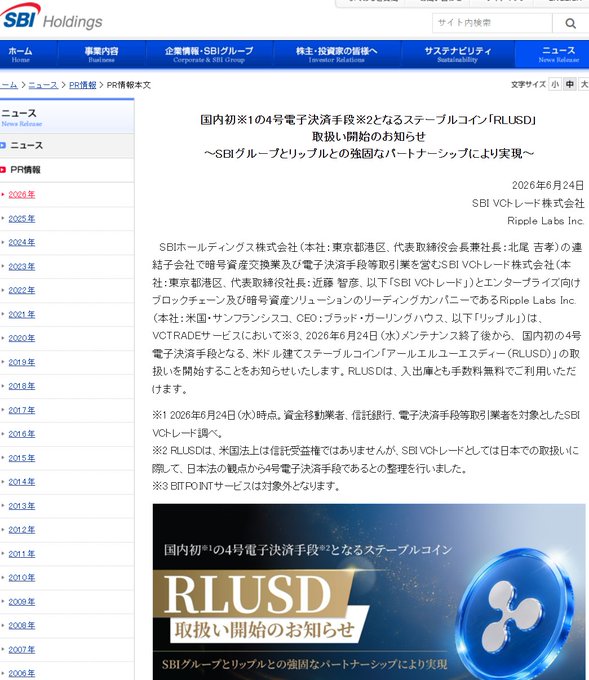Viewport: 589px width, 680px height.
Task: Open the 2008年 archive link
Action: pos(22,626)
